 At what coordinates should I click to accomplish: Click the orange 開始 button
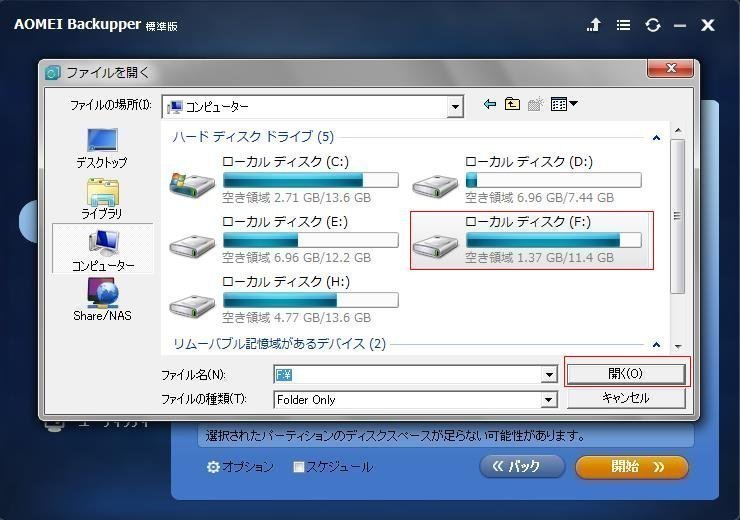[x=632, y=467]
